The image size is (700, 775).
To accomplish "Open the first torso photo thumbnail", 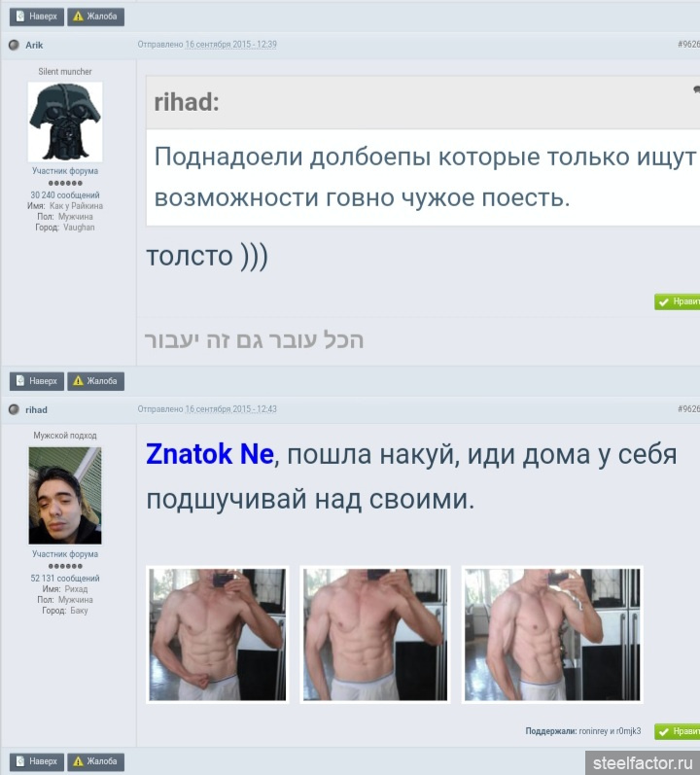I will pos(218,635).
